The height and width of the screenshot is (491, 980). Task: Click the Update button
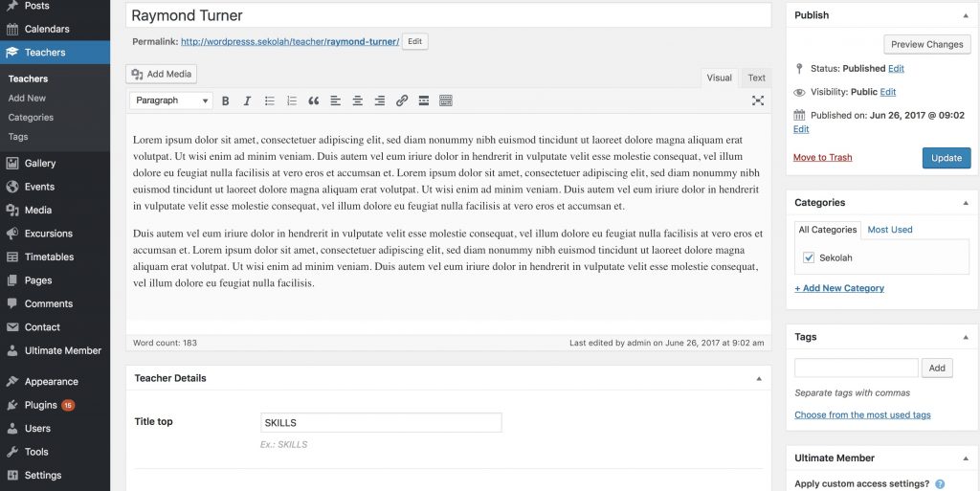point(947,158)
